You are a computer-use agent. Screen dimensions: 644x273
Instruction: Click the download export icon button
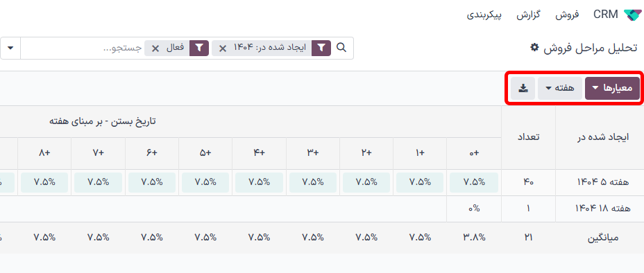click(523, 88)
